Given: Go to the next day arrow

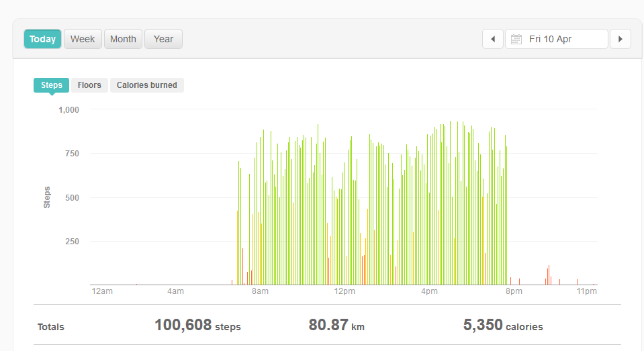Looking at the screenshot, I should (620, 39).
